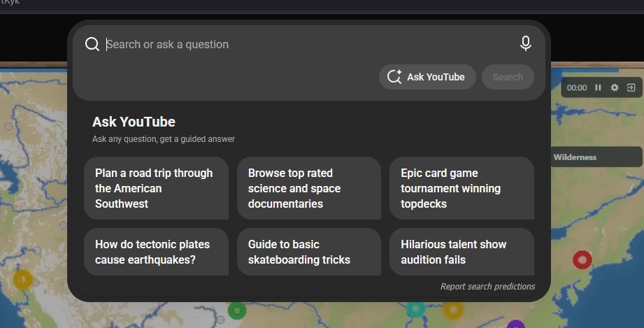
Task: Focus the 'Search or ask a question' field
Action: 308,44
